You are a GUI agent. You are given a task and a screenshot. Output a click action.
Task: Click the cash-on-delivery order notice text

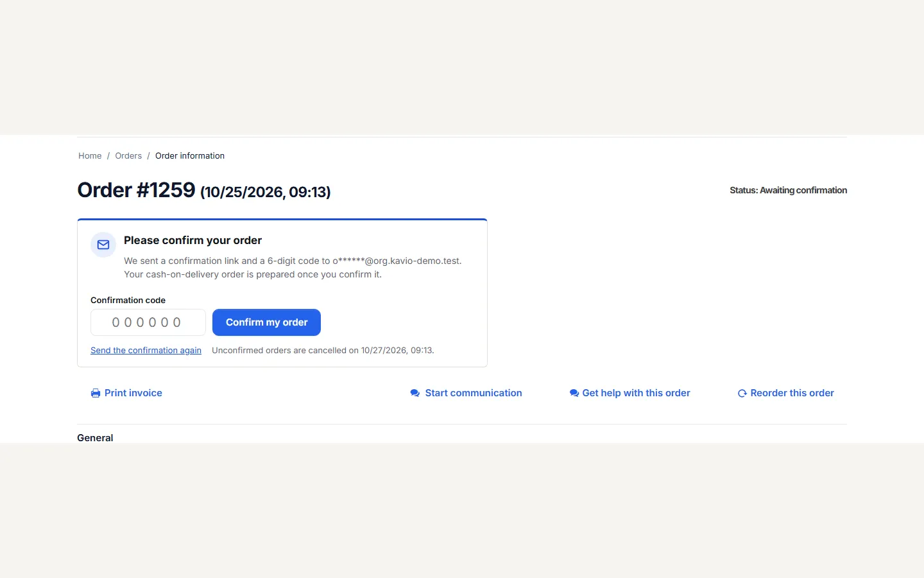253,274
